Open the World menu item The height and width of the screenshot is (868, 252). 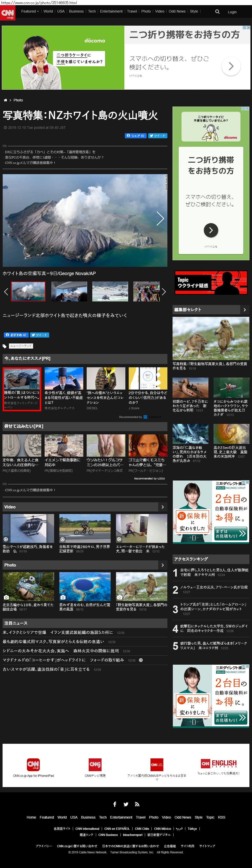[x=48, y=12]
